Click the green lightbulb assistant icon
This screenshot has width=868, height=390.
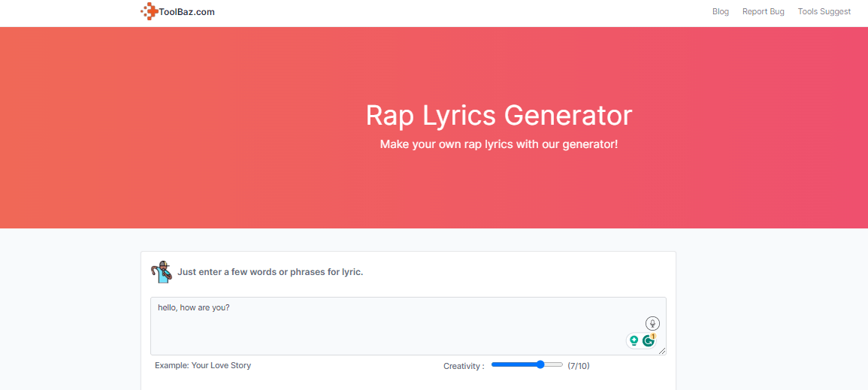click(x=634, y=340)
